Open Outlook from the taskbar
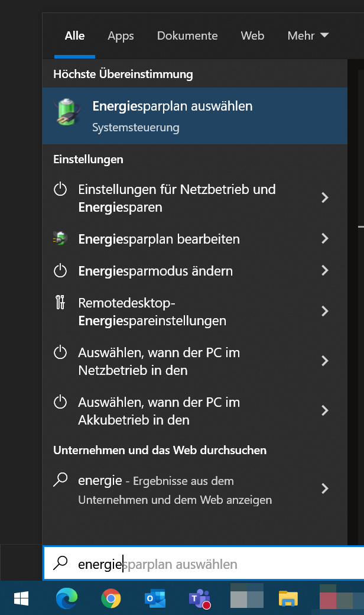This screenshot has width=364, height=615. coord(155,599)
